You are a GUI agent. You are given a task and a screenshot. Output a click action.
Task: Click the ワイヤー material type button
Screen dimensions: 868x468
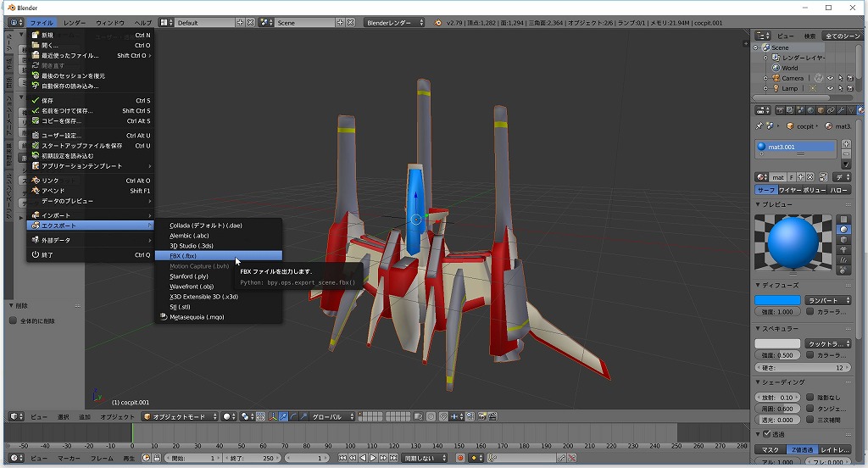point(791,190)
